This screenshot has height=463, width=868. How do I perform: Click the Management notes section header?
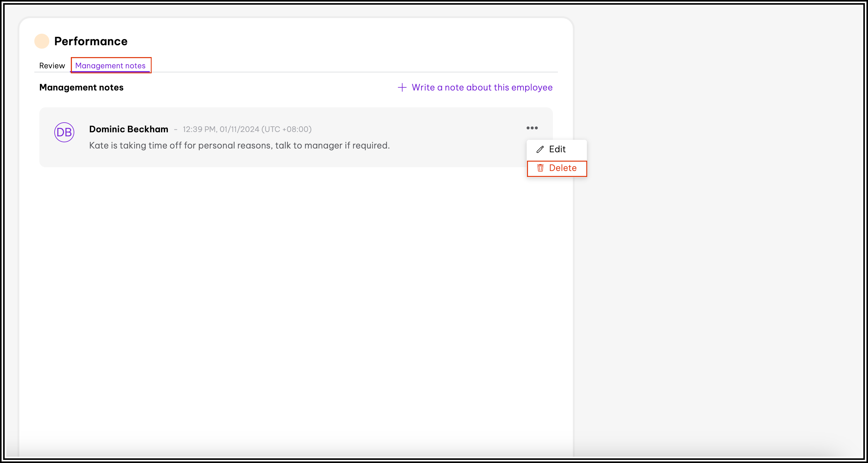point(81,87)
